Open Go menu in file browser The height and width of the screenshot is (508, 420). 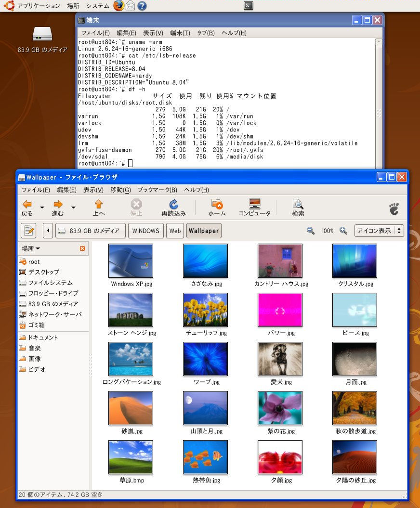120,190
